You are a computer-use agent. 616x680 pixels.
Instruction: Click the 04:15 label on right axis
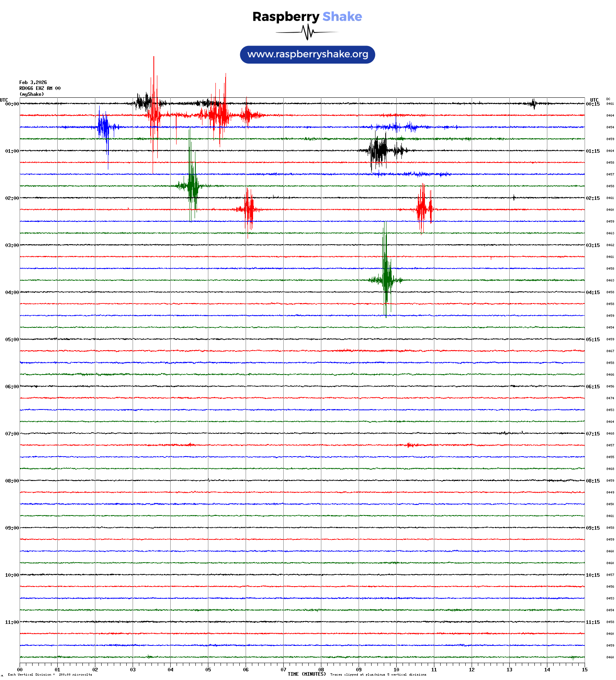pos(592,292)
